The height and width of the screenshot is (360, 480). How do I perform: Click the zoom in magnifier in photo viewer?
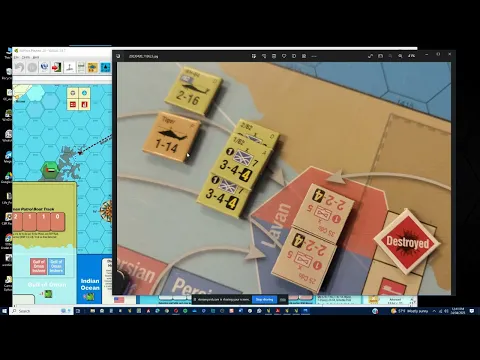click(400, 56)
